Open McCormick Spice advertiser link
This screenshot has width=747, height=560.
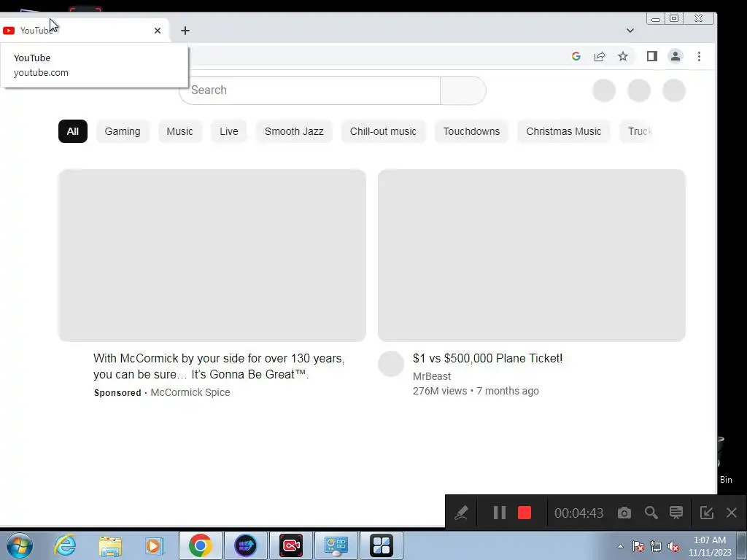190,392
